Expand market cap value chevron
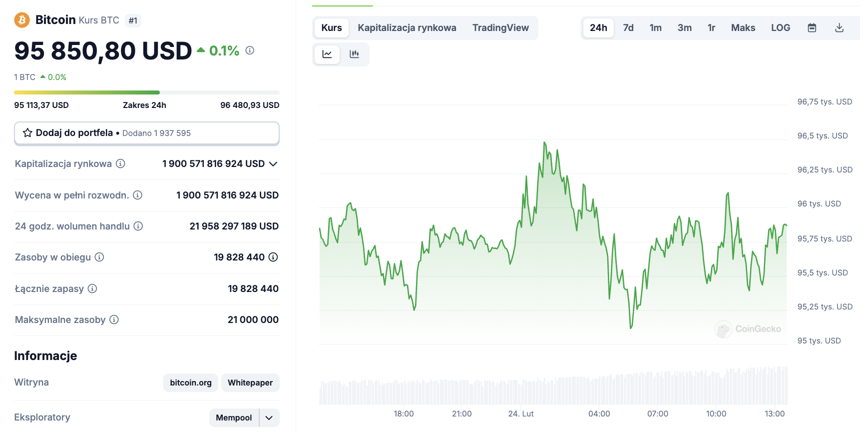 273,164
